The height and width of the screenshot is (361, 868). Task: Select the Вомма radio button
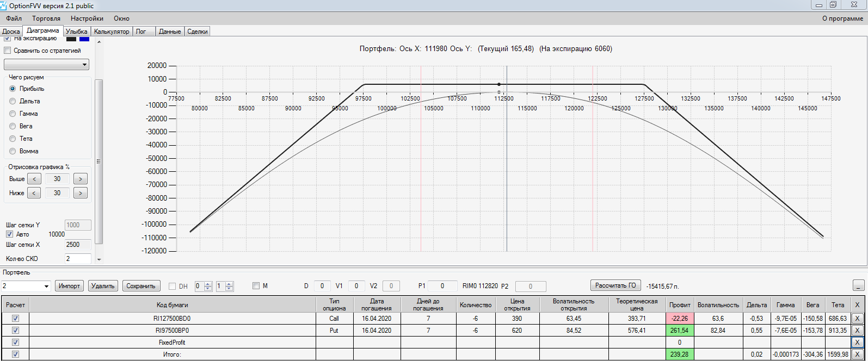(x=13, y=151)
